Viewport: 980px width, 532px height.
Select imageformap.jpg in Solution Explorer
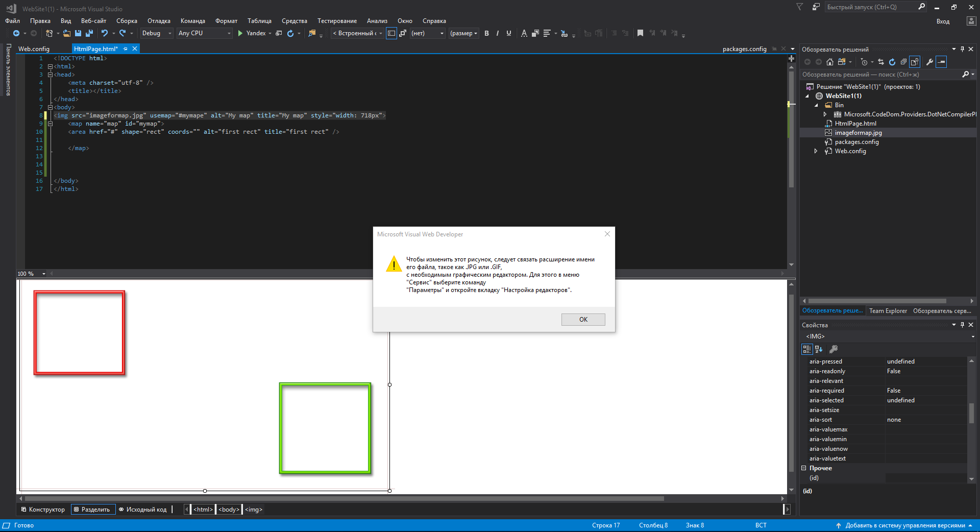click(x=858, y=133)
